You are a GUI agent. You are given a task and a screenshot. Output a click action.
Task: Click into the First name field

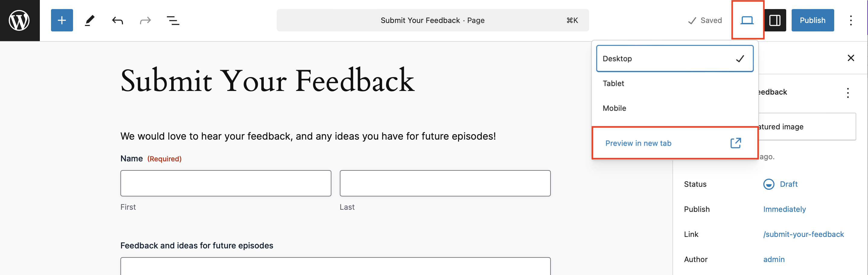226,183
